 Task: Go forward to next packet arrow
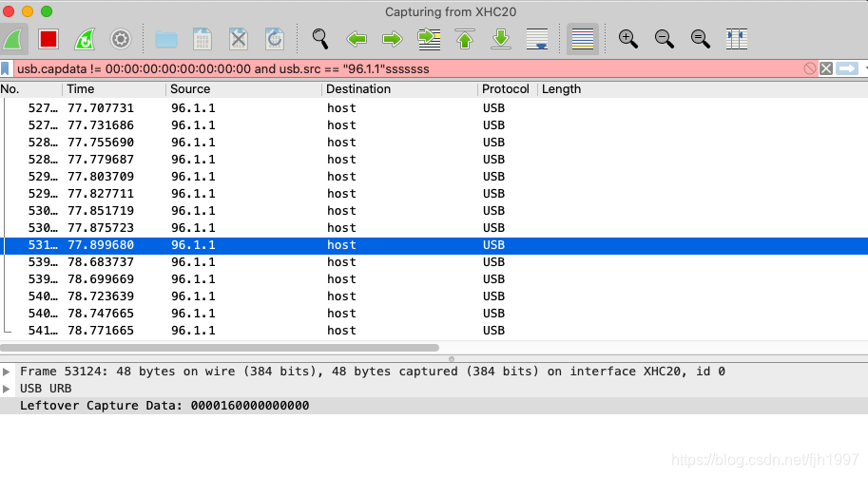point(393,39)
